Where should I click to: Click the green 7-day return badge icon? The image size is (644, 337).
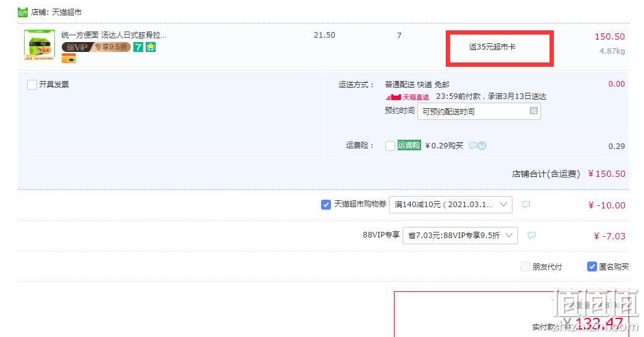(138, 48)
